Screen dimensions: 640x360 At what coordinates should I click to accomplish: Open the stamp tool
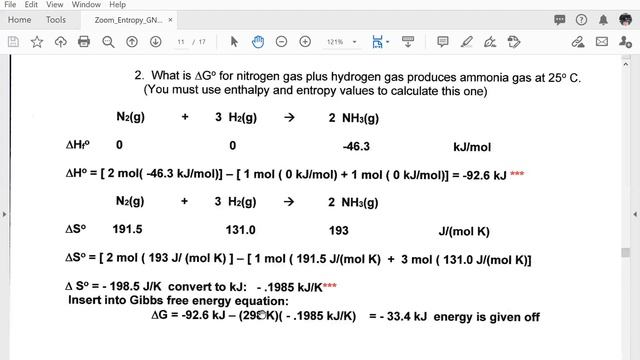coord(514,42)
